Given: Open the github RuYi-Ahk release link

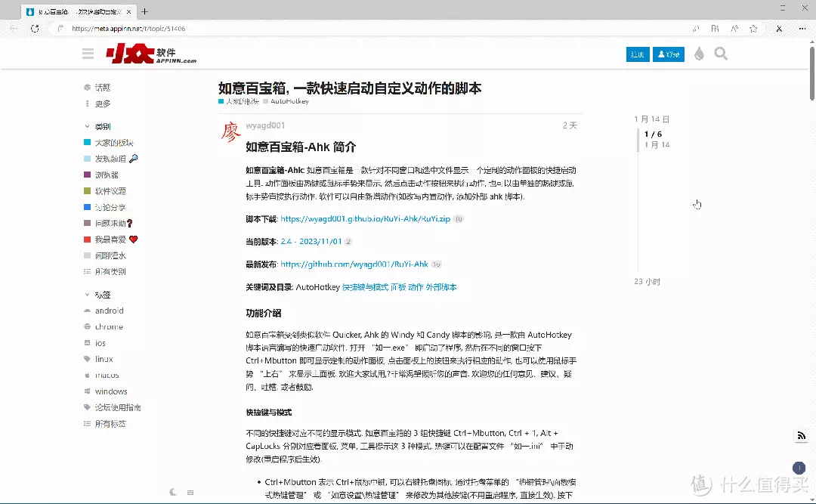Looking at the screenshot, I should (354, 264).
